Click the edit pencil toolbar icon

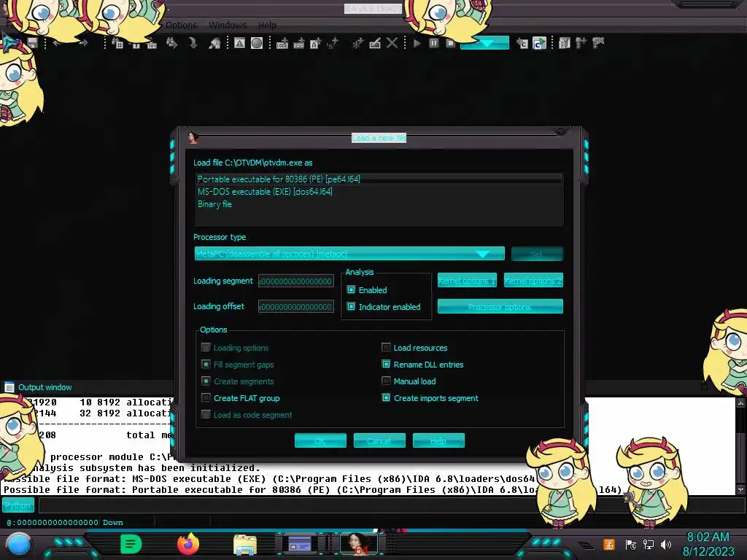375,43
